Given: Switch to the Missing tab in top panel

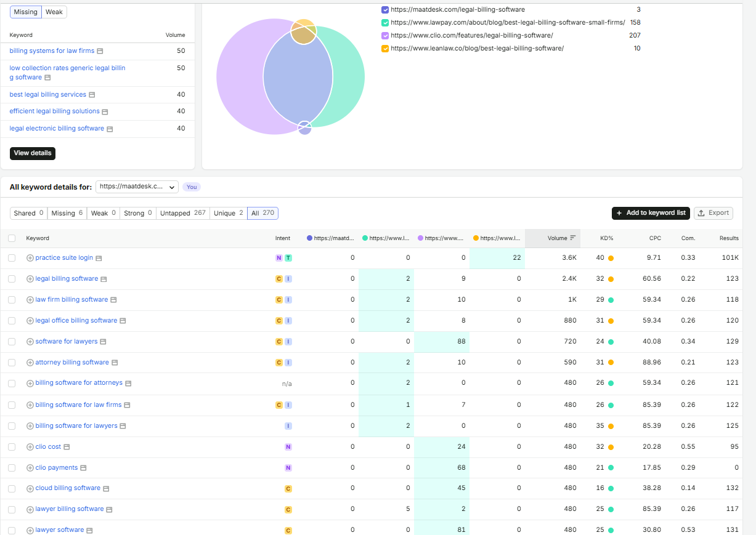Looking at the screenshot, I should [x=25, y=12].
